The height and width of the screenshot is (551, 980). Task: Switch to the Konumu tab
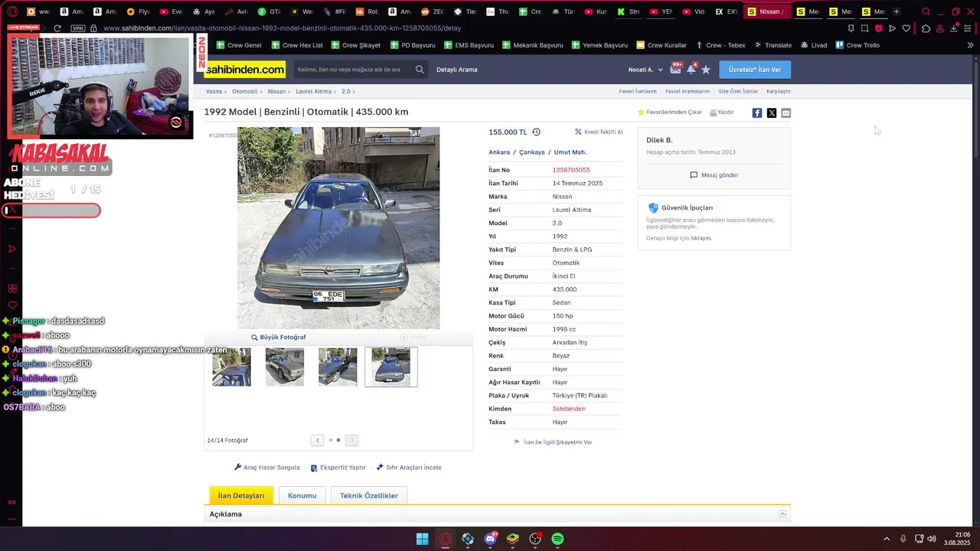302,495
